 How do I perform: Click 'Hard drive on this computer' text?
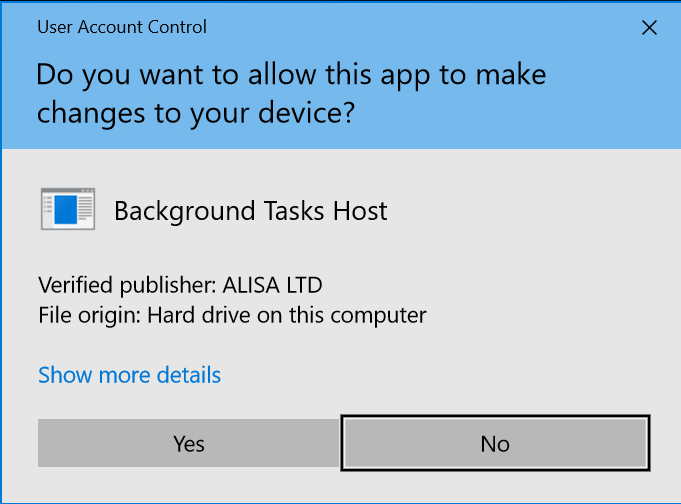287,316
